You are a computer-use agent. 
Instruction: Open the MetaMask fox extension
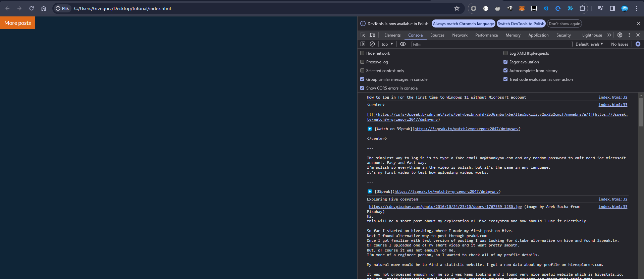[x=522, y=8]
